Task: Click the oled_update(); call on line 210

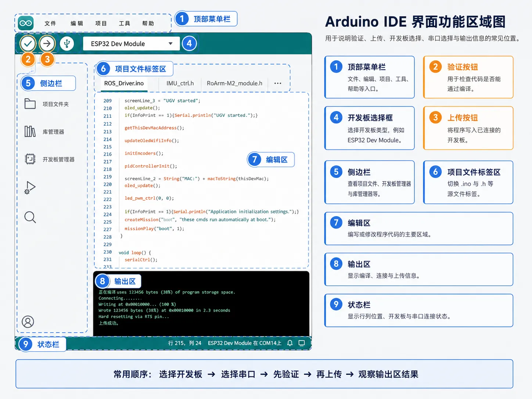Action: tap(142, 108)
